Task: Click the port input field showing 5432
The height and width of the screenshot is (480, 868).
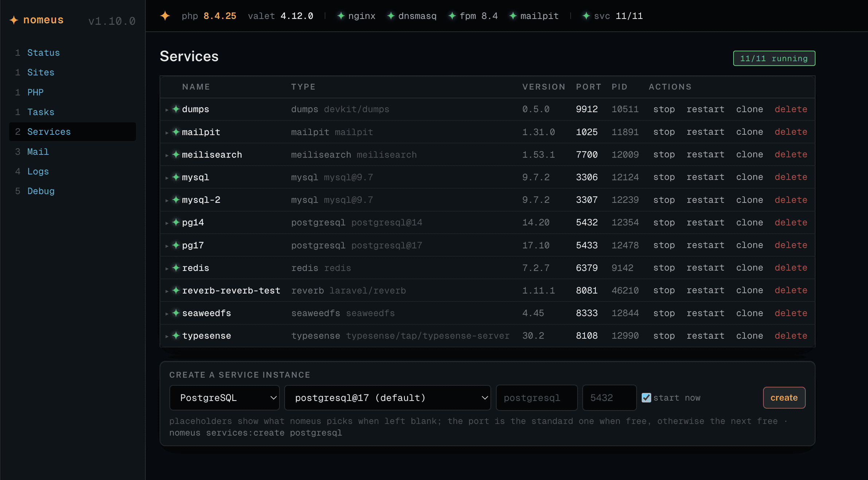Action: (609, 398)
